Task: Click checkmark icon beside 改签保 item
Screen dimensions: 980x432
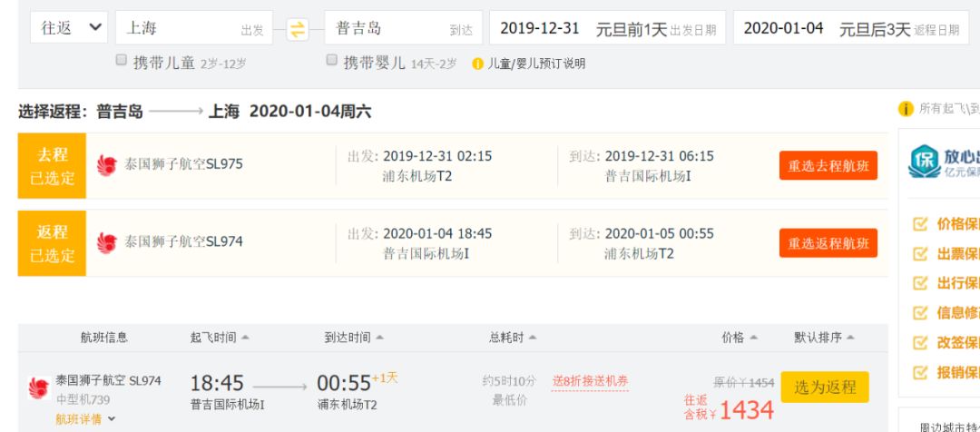Action: 920,342
